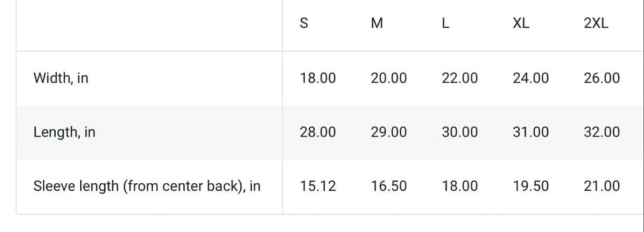
Task: Select the 29.00 length cell
Action: point(389,132)
